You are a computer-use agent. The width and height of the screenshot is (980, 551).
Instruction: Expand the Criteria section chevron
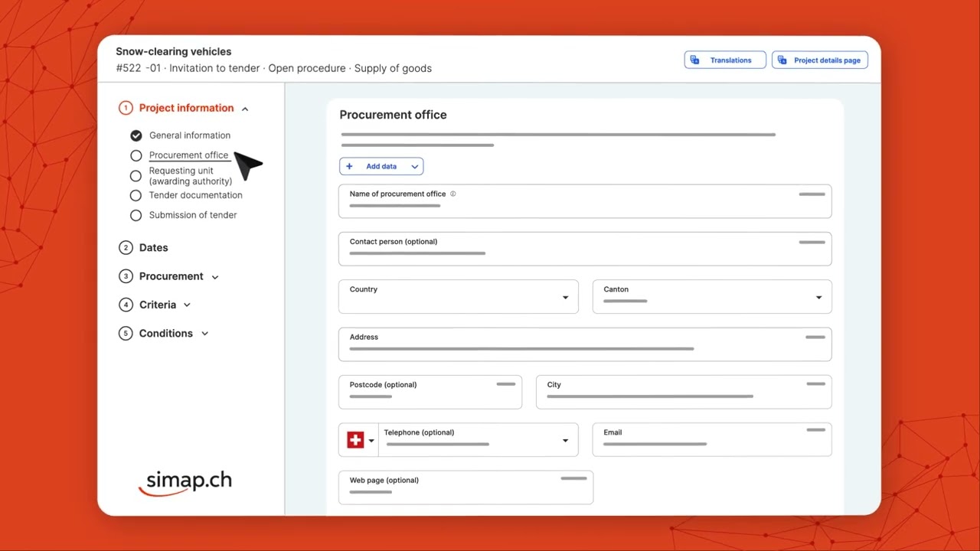click(x=187, y=305)
